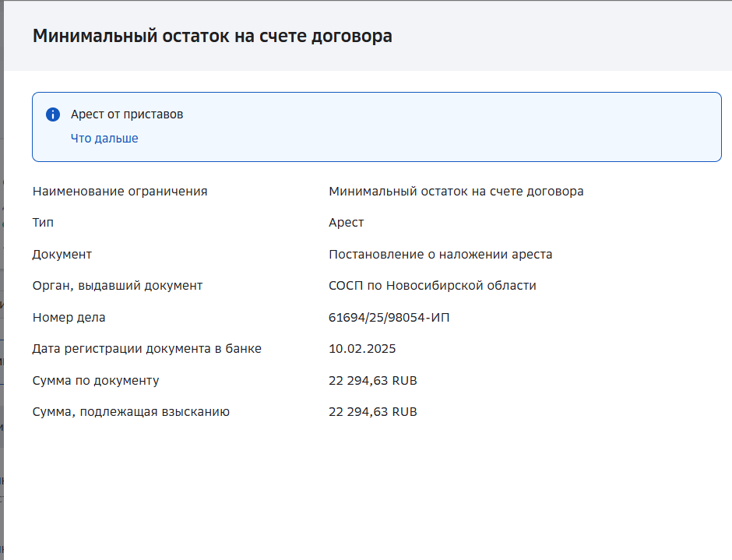Click the label "Орган, выдавший документ"
Screen dimensions: 732x560
point(117,286)
